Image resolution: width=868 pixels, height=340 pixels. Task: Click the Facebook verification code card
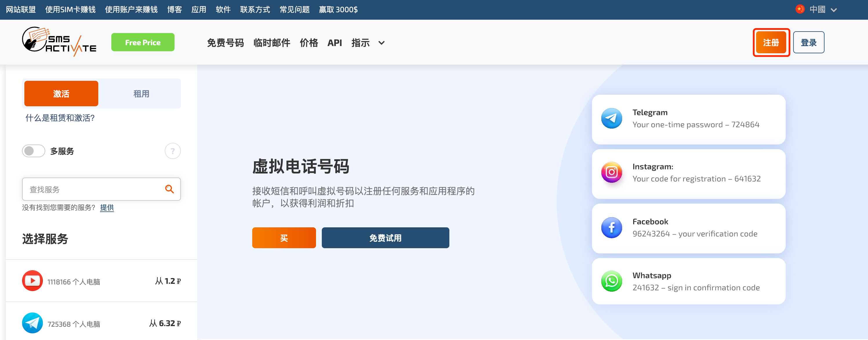coord(689,229)
